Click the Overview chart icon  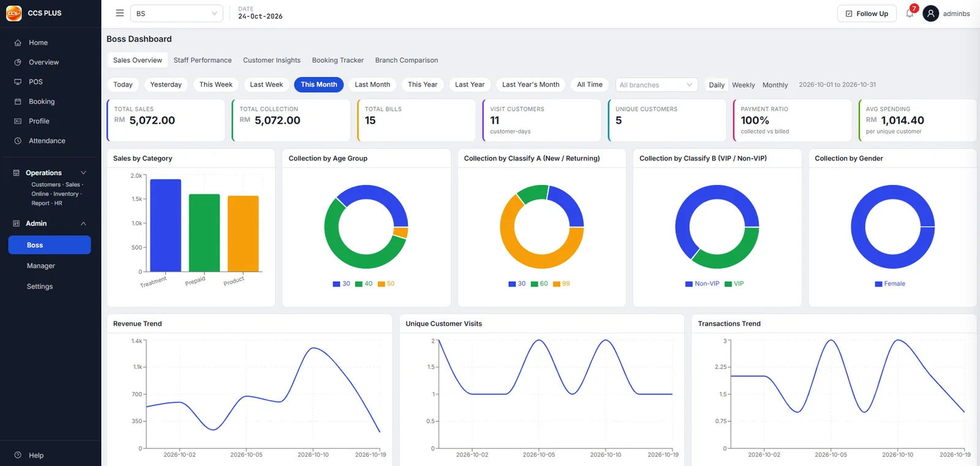(x=18, y=62)
